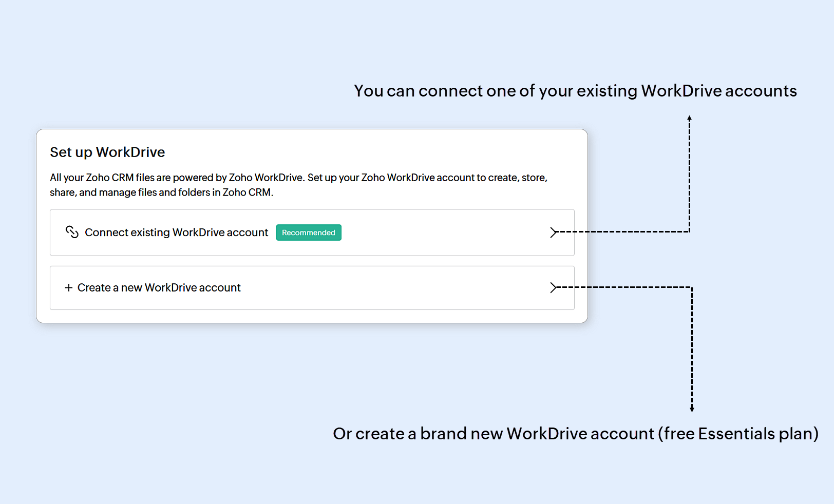
Task: Click the Set up WorkDrive heading
Action: [107, 152]
